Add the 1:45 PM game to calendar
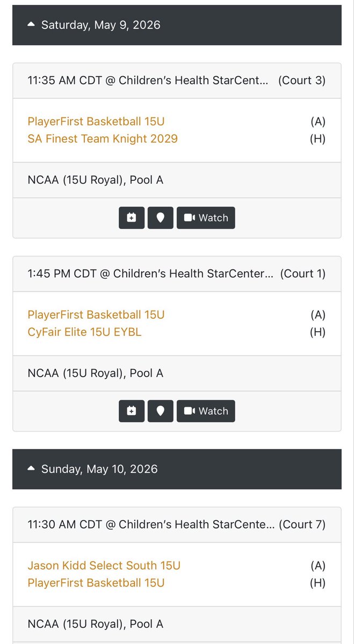Viewport: 354px width, 644px height. point(132,411)
